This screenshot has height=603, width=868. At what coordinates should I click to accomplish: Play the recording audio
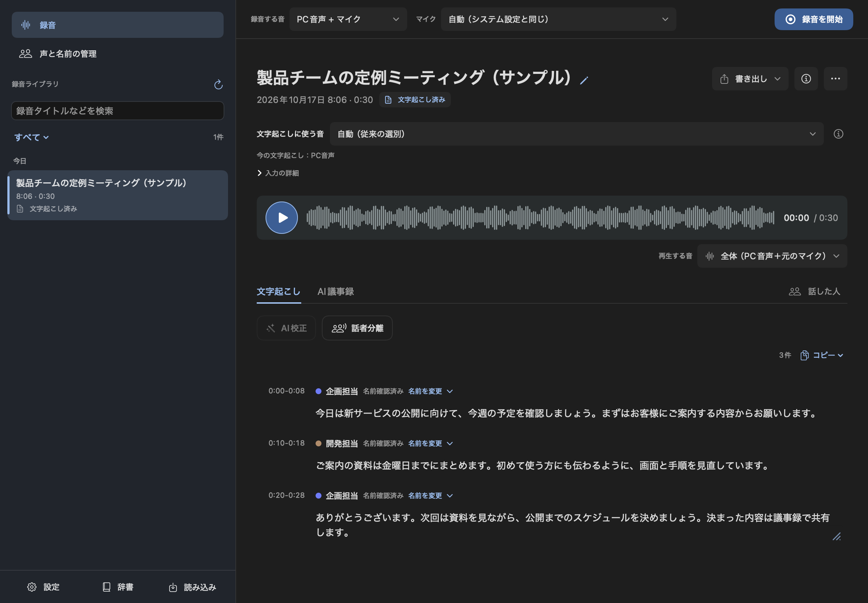click(x=281, y=218)
